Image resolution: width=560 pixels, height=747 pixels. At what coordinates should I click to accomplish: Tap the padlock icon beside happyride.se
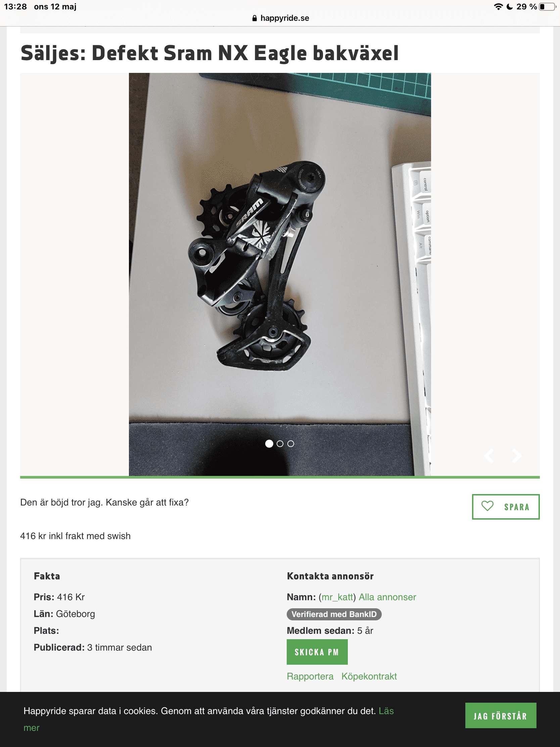click(254, 18)
